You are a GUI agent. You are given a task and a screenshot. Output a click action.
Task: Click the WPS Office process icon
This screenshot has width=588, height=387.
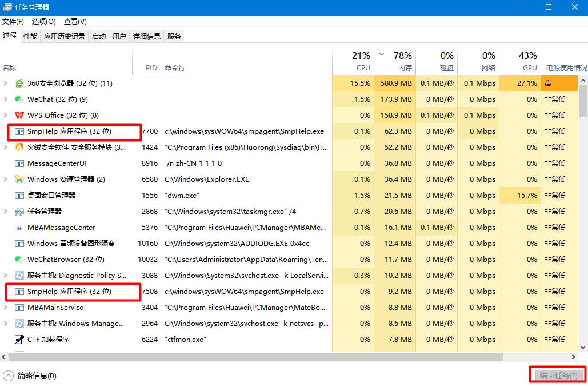19,115
